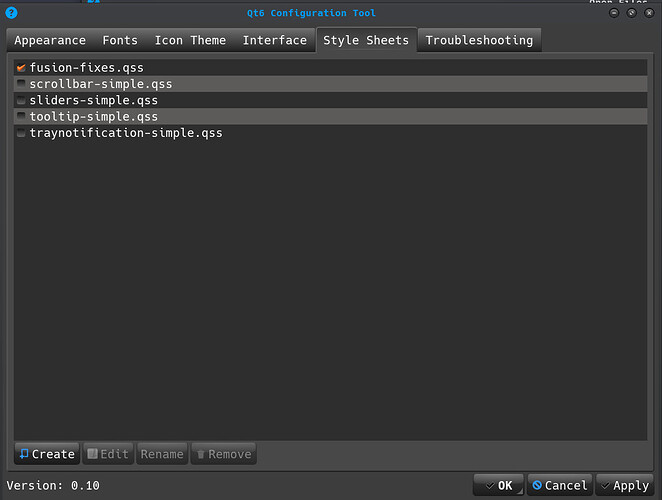Click the Cancel button
Viewport: 662px width, 500px height.
[x=559, y=485]
